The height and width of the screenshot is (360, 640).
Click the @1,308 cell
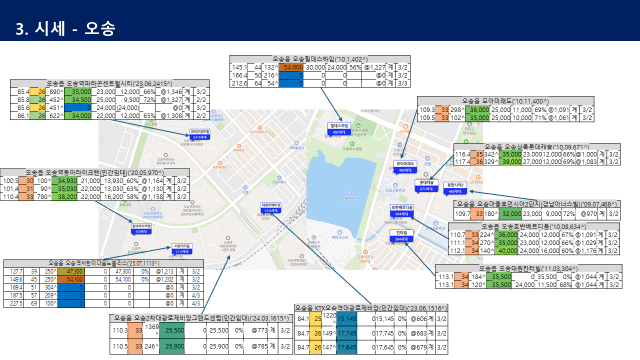tap(169, 116)
